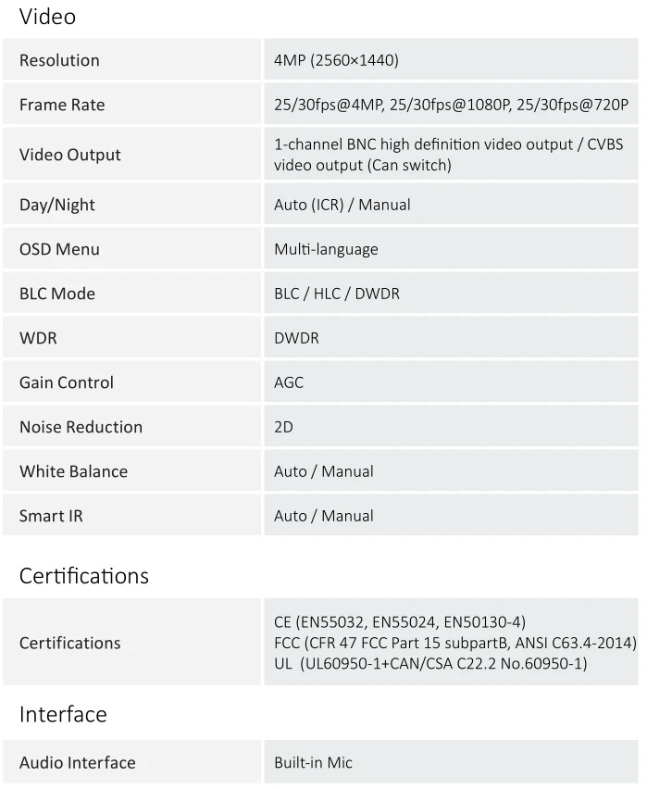
Task: Select the WDR row label
Action: point(38,338)
